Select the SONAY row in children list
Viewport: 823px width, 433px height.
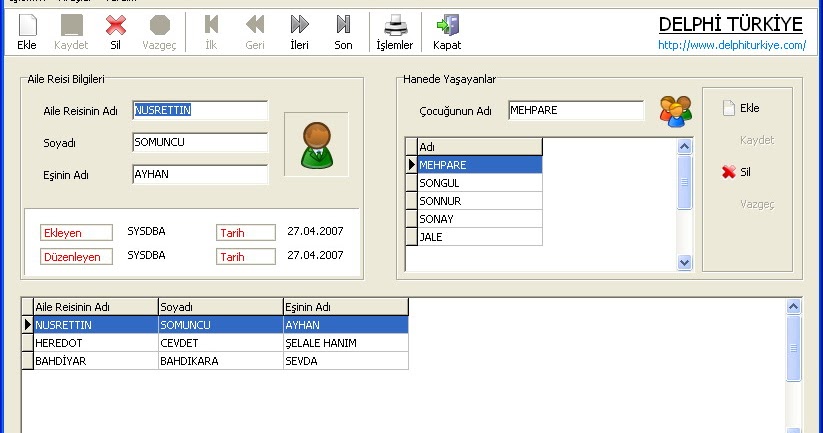(480, 219)
